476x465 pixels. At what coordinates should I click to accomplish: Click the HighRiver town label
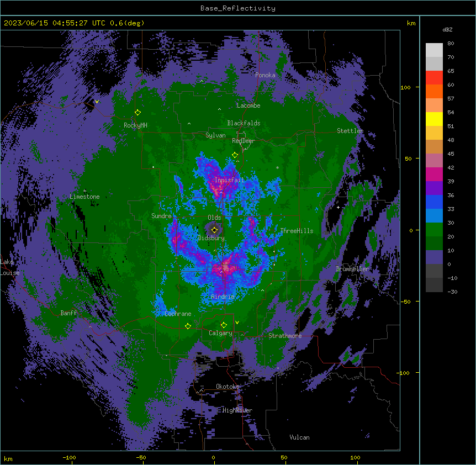pos(237,410)
